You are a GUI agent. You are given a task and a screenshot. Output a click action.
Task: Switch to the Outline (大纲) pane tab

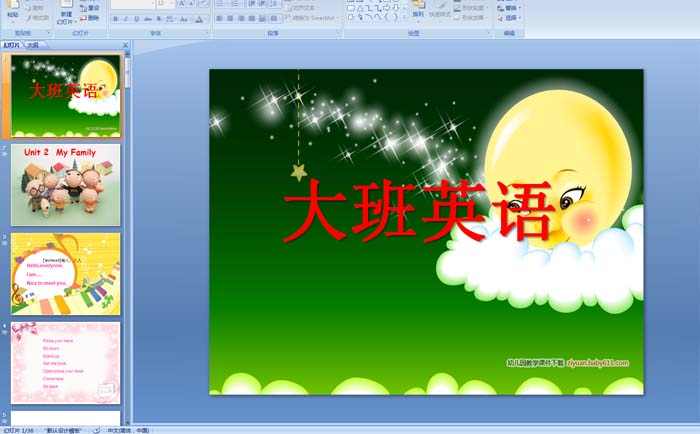(x=33, y=45)
